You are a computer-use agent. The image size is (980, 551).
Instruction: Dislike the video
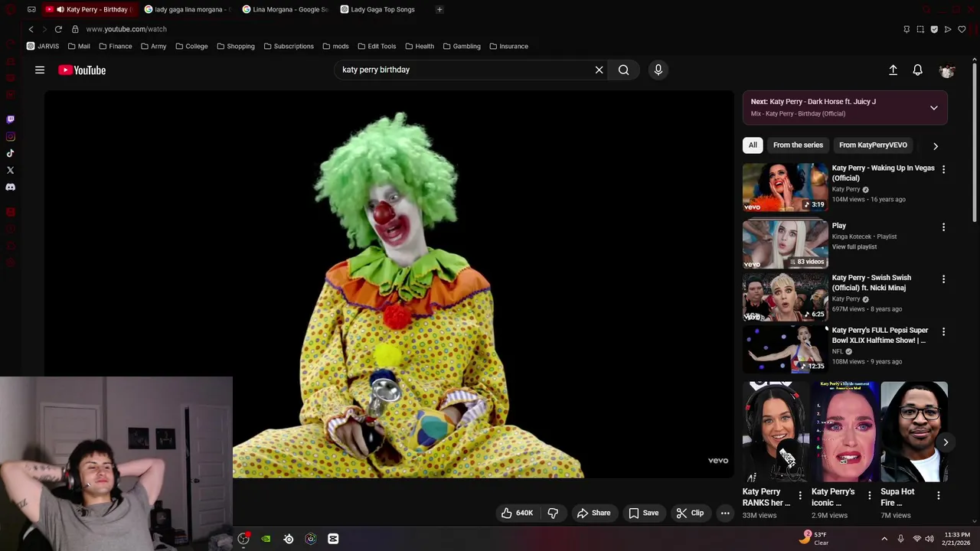[x=553, y=513]
